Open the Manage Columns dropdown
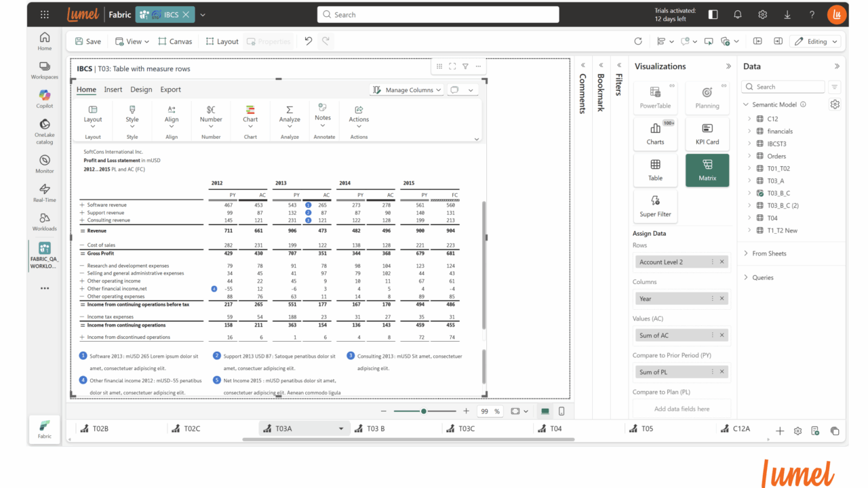 pyautogui.click(x=407, y=90)
